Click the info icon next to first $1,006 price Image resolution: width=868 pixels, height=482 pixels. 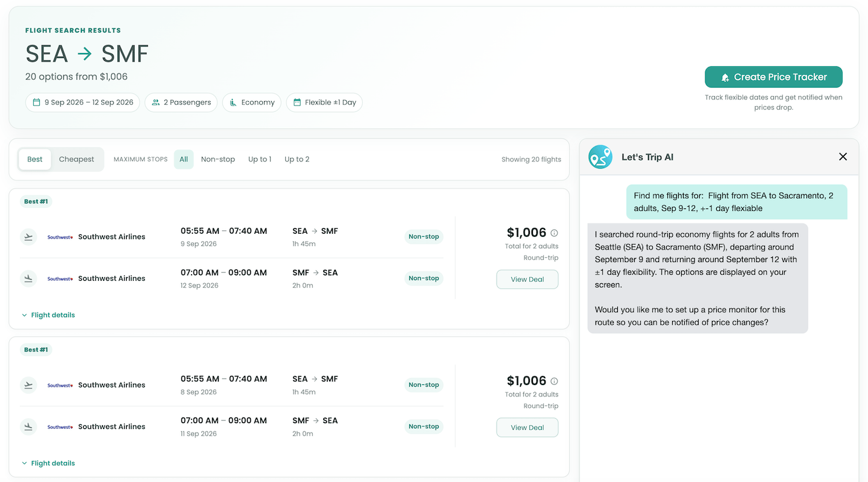coord(554,233)
